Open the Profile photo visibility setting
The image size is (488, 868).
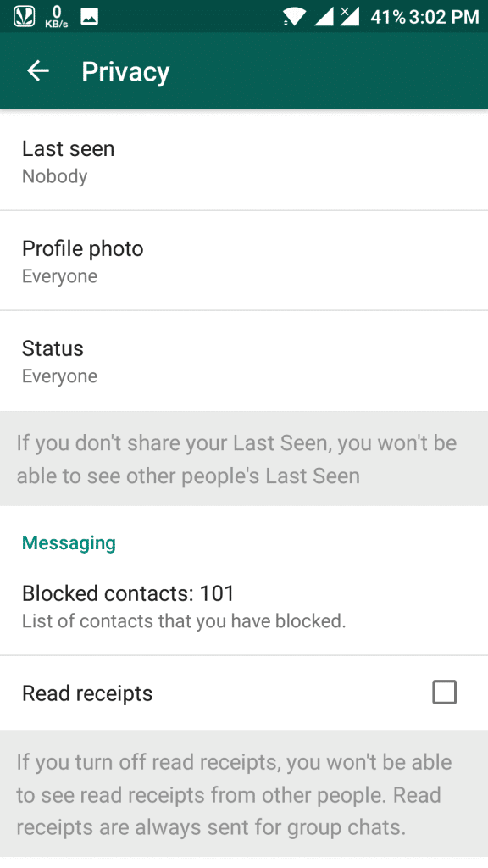click(x=244, y=261)
